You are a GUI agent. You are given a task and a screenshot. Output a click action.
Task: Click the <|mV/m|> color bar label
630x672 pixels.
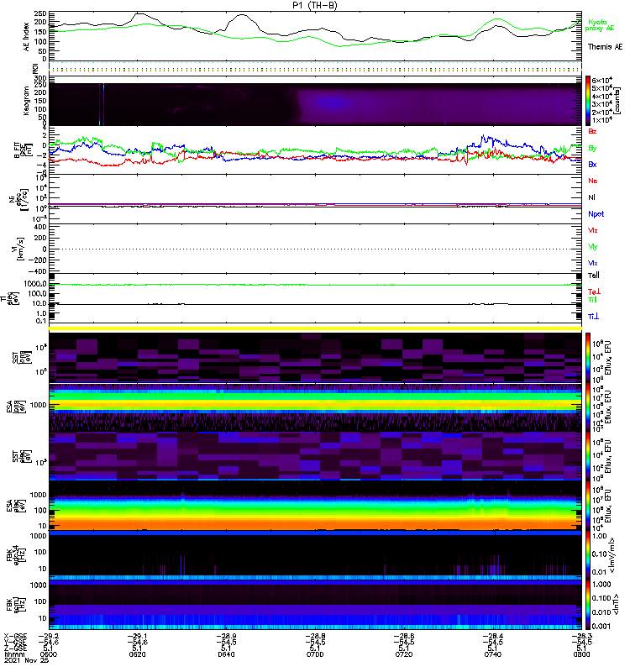point(613,555)
